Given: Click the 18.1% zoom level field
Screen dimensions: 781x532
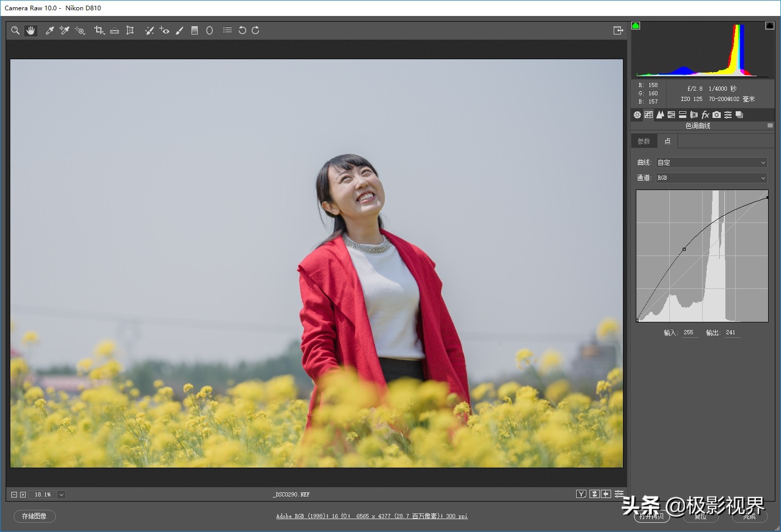Looking at the screenshot, I should 43,495.
